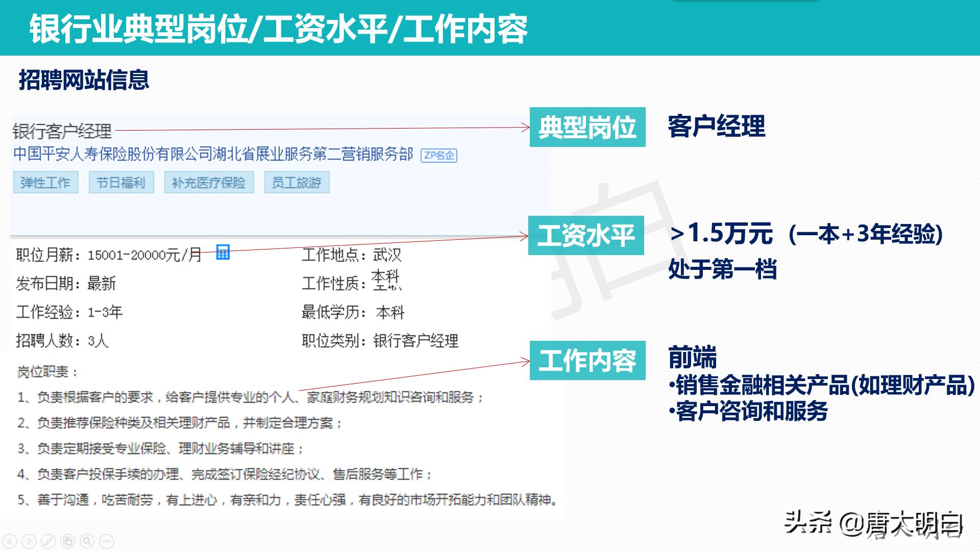Screen dimensions: 980x551
Task: Click the ZP名企 badge next to company name
Action: pos(439,157)
